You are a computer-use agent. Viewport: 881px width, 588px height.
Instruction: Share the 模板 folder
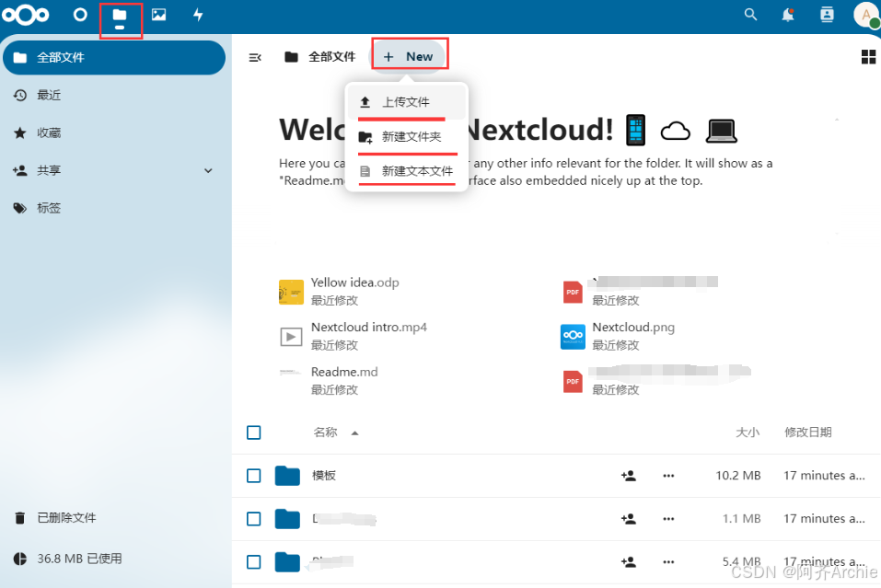(628, 476)
